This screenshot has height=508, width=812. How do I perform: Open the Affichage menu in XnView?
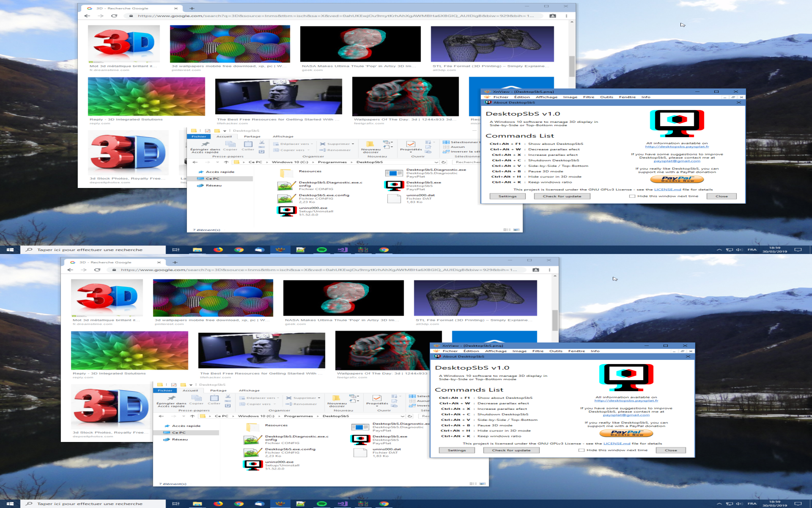click(x=546, y=97)
